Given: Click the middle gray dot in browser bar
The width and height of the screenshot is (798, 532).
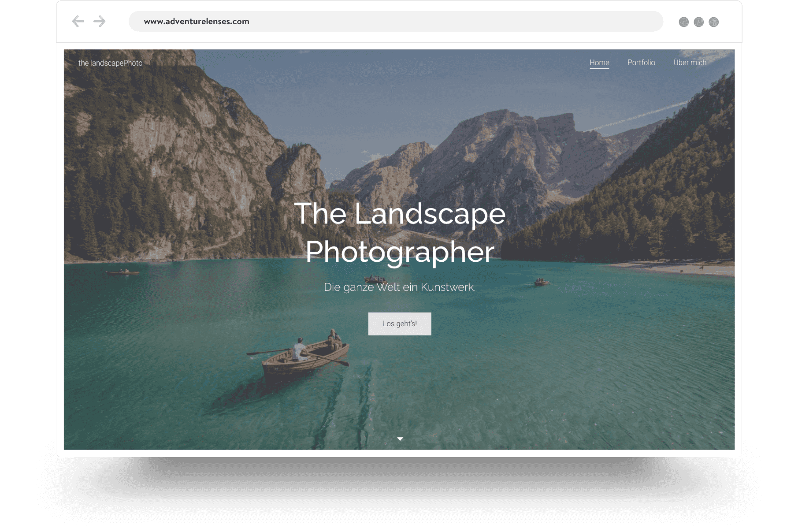Looking at the screenshot, I should 698,22.
